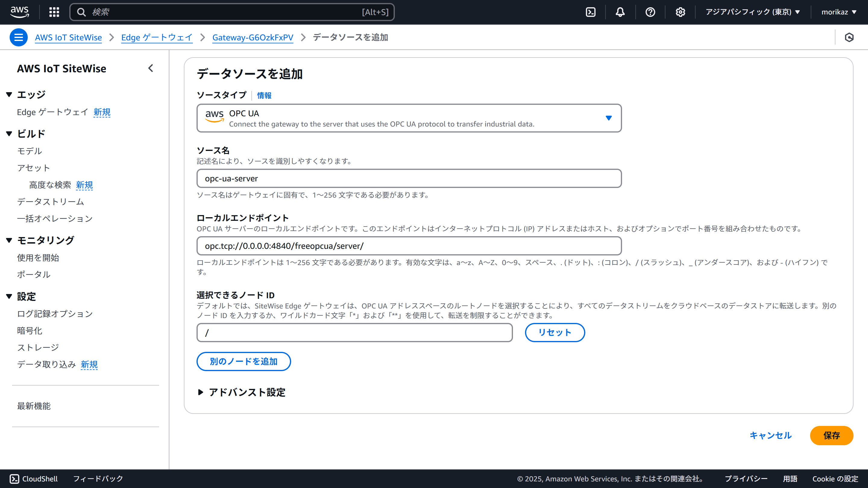Open 用語 in footer
The image size is (868, 488).
tap(790, 479)
